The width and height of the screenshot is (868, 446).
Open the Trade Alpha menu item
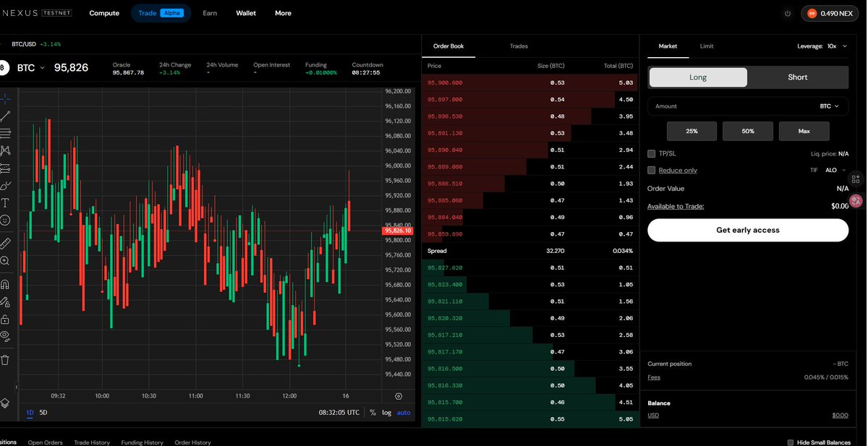point(161,13)
